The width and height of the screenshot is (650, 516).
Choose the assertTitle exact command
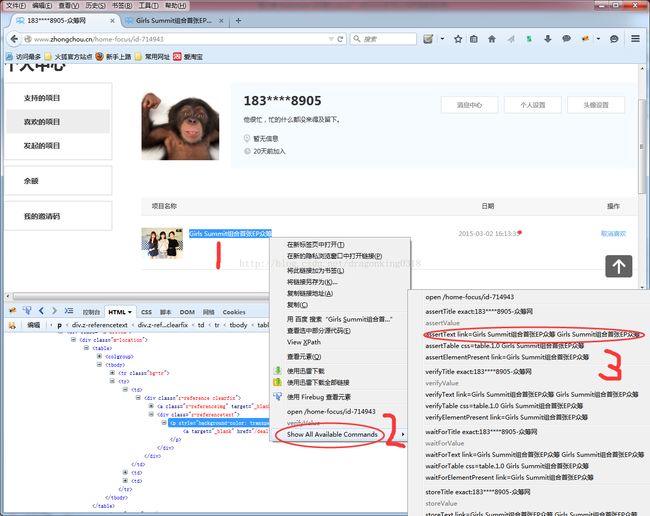point(479,311)
